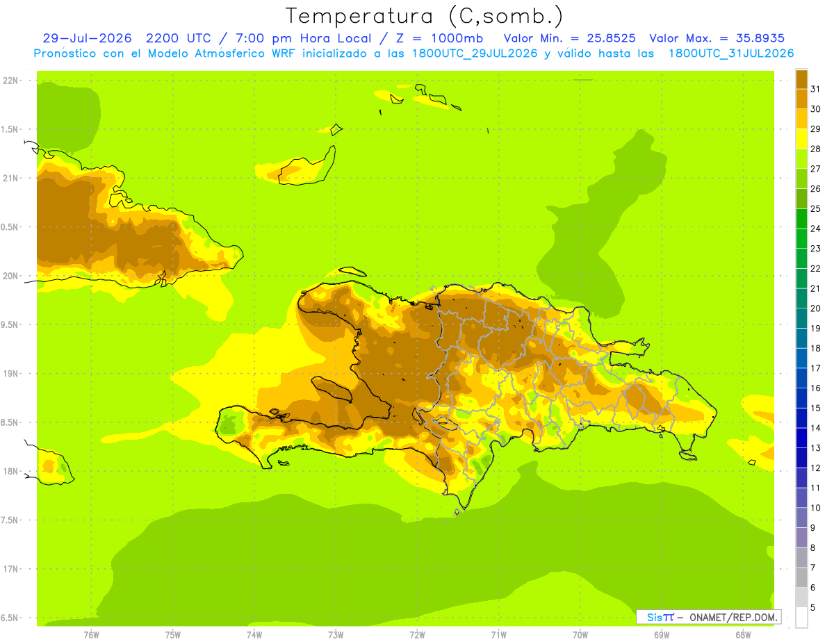Click the '17N' latitude label
Viewport: 834px width, 644px height.
pos(11,569)
